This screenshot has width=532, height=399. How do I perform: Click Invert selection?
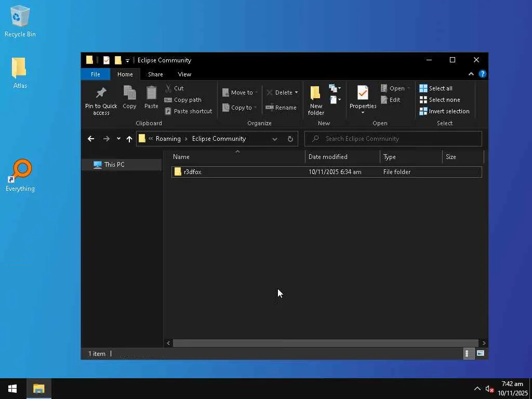(x=445, y=111)
